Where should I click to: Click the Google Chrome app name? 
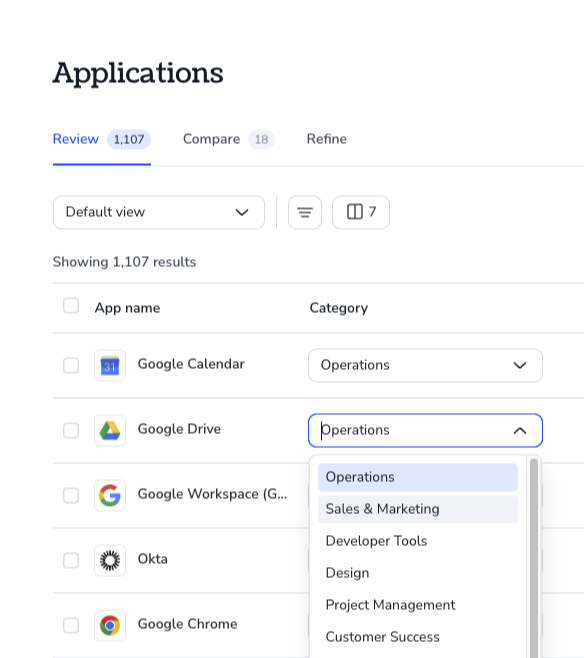coord(188,624)
